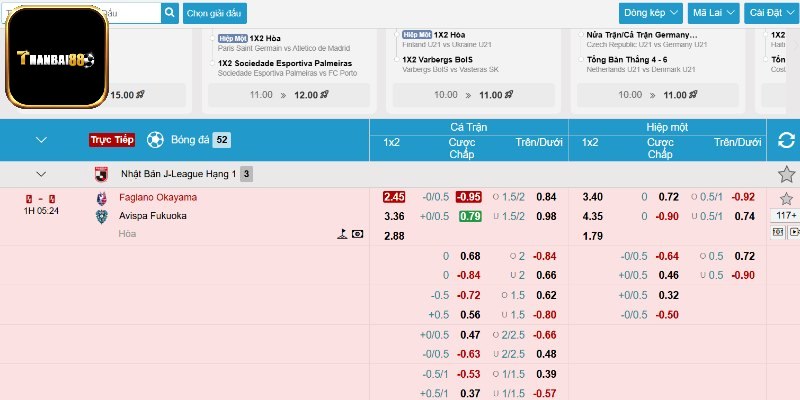The height and width of the screenshot is (400, 800).
Task: Favorite the Fagiano Okayama match star
Action: [x=786, y=199]
